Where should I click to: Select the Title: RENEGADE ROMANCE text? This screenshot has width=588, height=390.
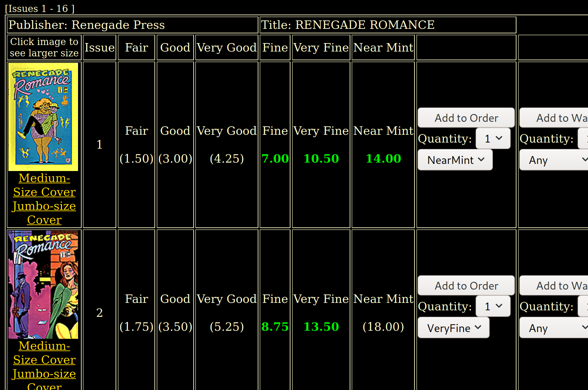348,25
